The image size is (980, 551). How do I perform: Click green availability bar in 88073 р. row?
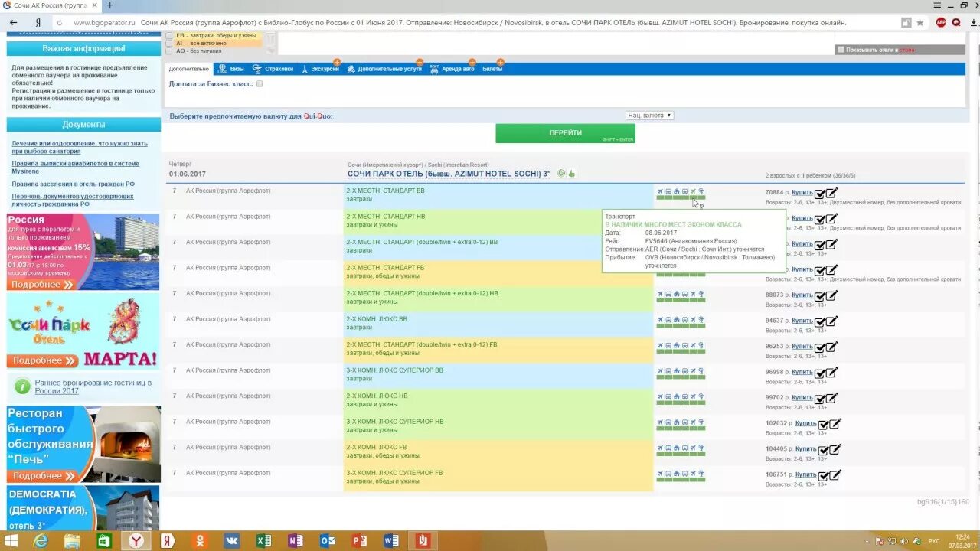click(x=681, y=300)
